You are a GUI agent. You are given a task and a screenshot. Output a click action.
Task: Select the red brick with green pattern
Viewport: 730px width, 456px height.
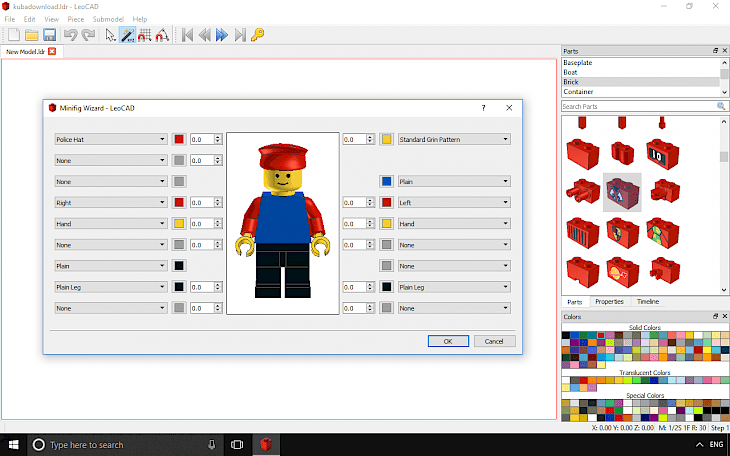click(662, 232)
